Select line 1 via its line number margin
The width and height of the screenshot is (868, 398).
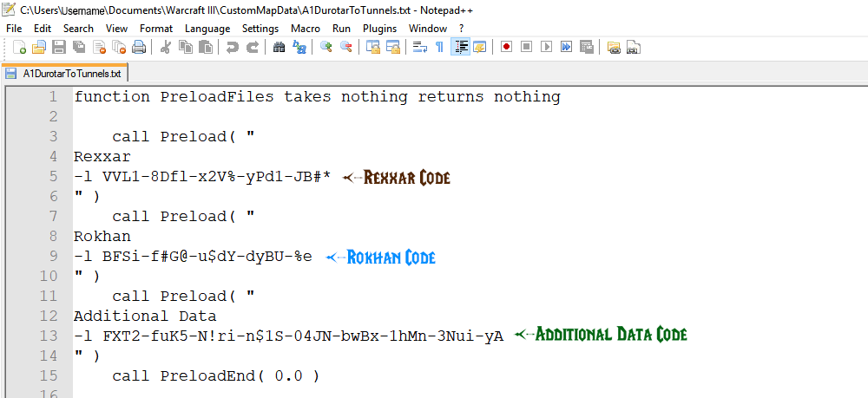click(x=53, y=97)
